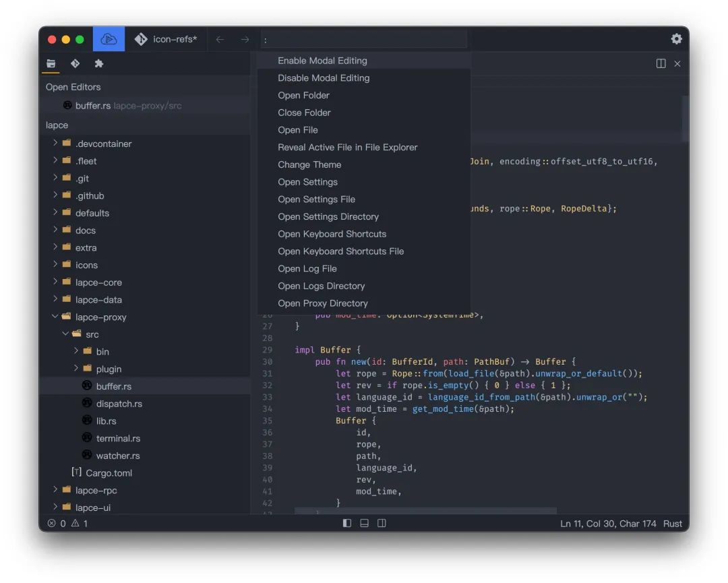Toggle the right panel visibility
The image size is (728, 583).
tap(382, 522)
